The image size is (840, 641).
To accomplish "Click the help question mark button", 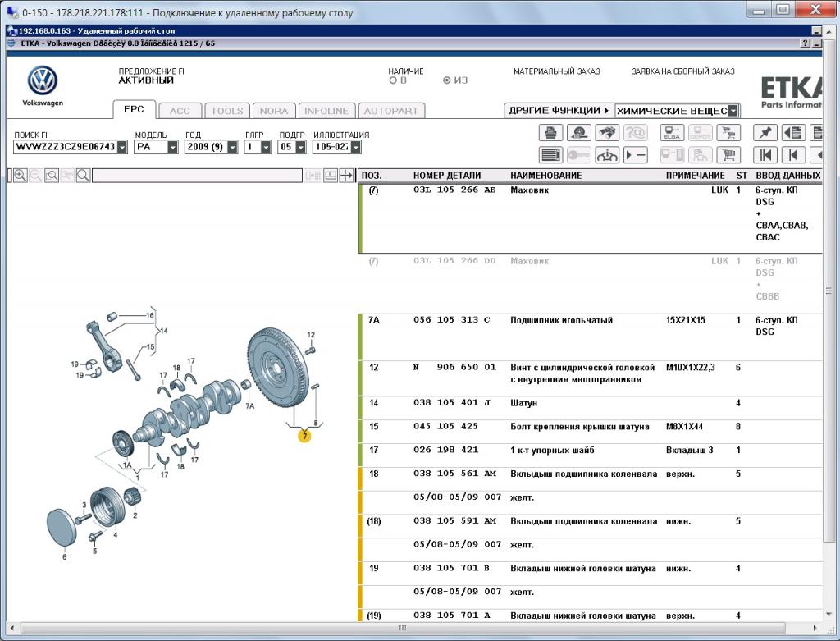I will click(x=805, y=43).
